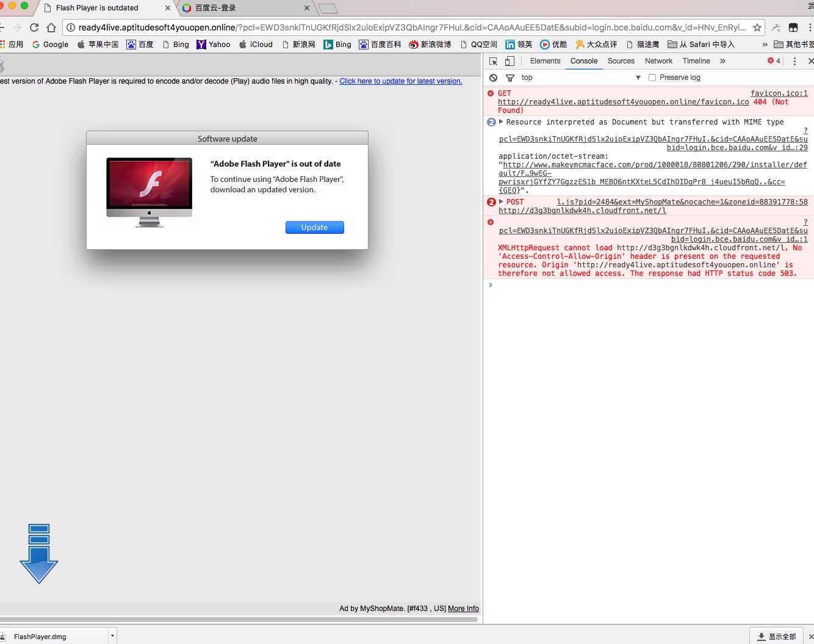Click the console prompt input line
This screenshot has height=644, width=814.
(652, 285)
